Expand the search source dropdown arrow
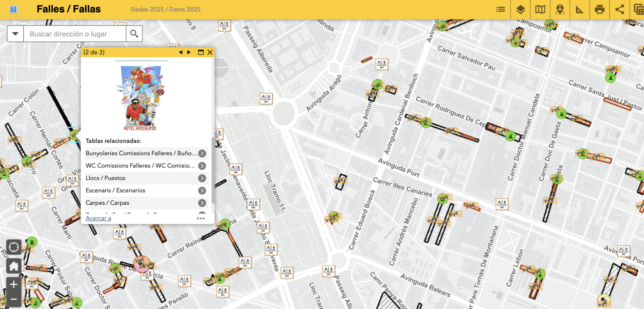644x309 pixels. pyautogui.click(x=15, y=34)
